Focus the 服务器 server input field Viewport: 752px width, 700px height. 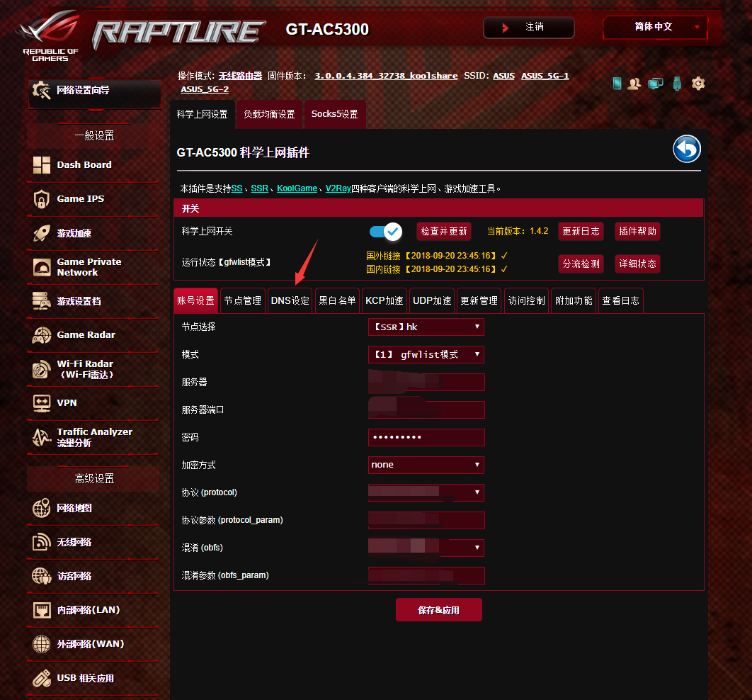tap(426, 383)
